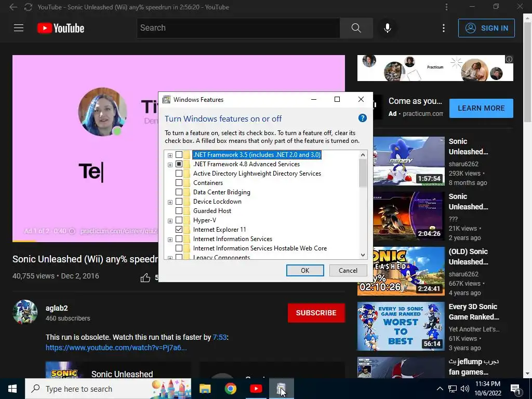Check Data Center Bridging box
Screen dimensions: 532x399
(x=179, y=192)
